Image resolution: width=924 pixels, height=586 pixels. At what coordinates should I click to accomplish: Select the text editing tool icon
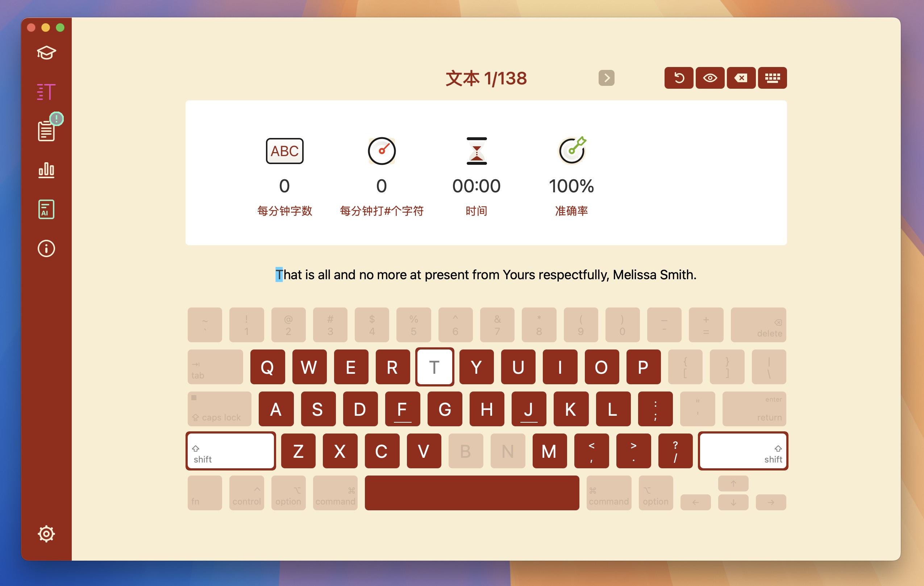coord(46,91)
